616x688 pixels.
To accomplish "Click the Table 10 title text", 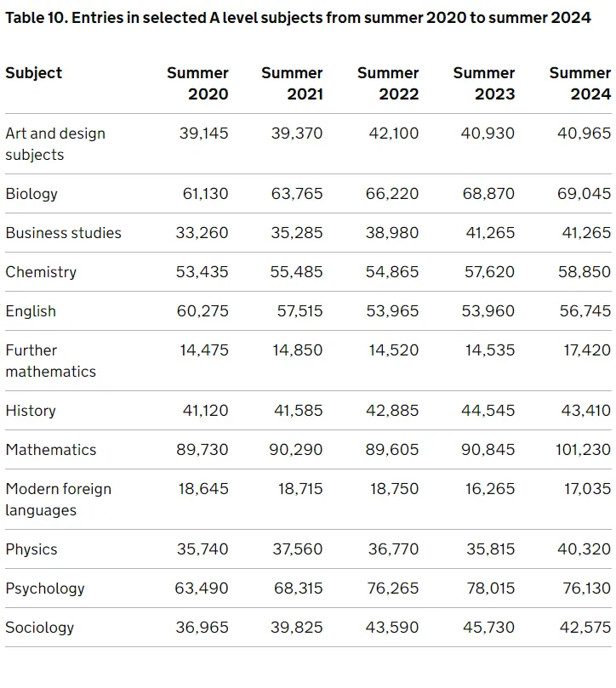I will point(298,18).
